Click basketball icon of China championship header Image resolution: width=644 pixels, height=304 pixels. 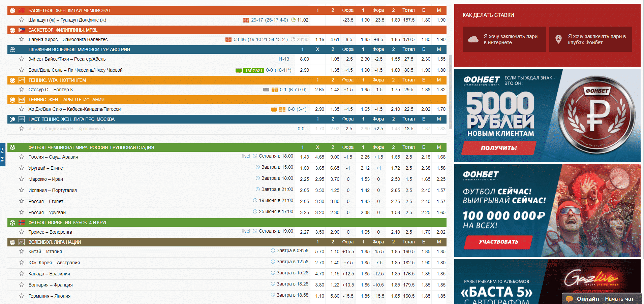(12, 10)
